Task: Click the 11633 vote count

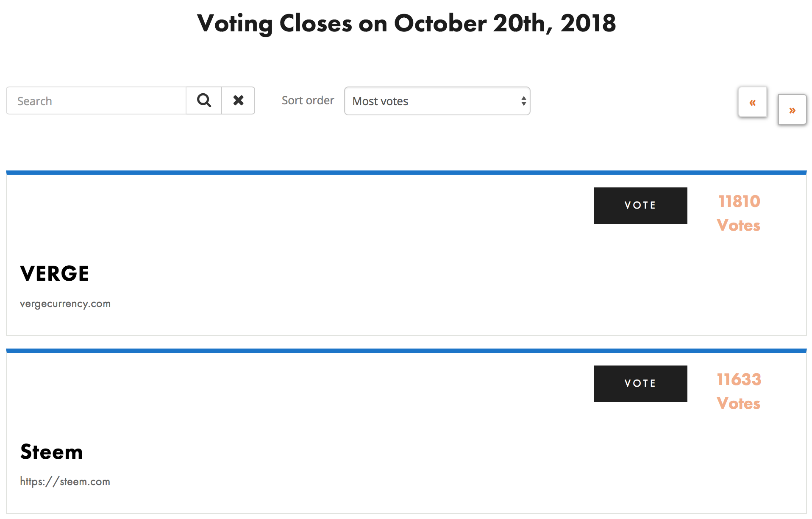Action: tap(739, 379)
